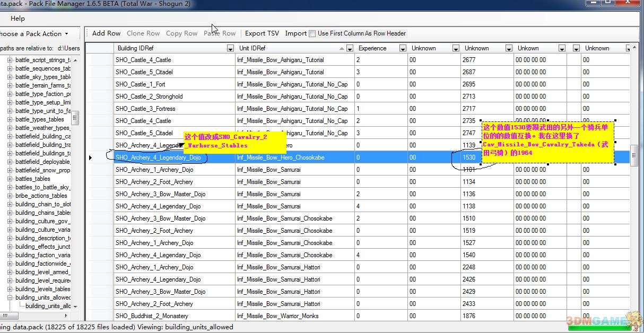Expand battle_sky_types tree node
This screenshot has height=333, width=644.
pos(10,77)
